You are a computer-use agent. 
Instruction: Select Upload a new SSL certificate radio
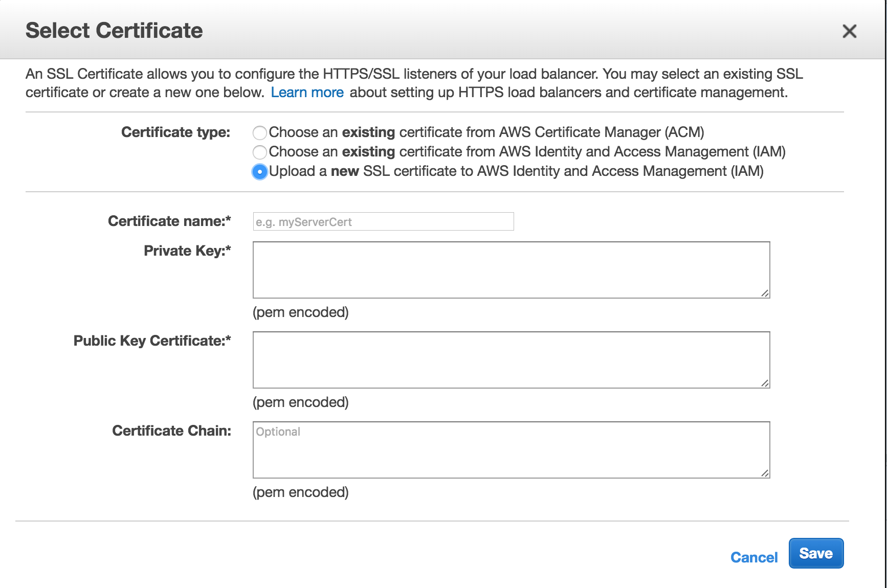pos(260,172)
